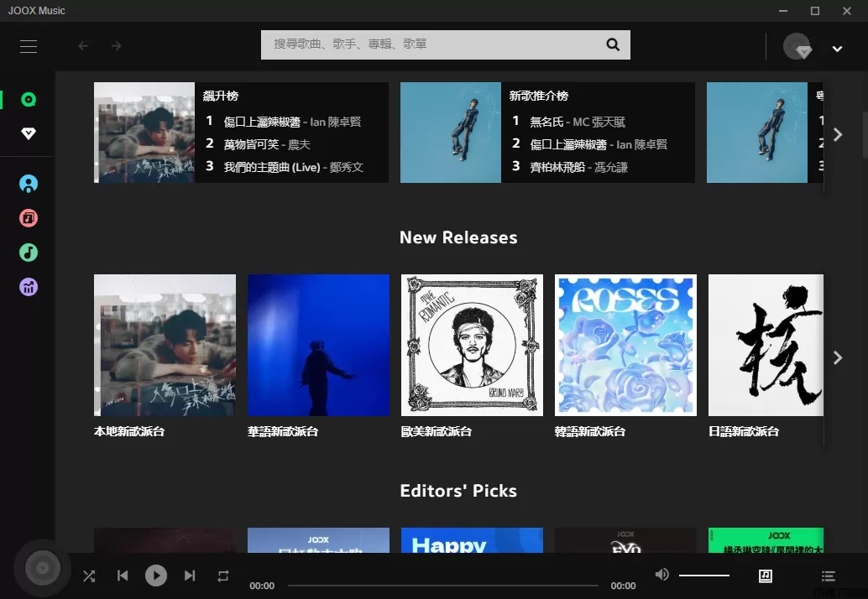
Task: Skip to the next track
Action: [x=190, y=576]
